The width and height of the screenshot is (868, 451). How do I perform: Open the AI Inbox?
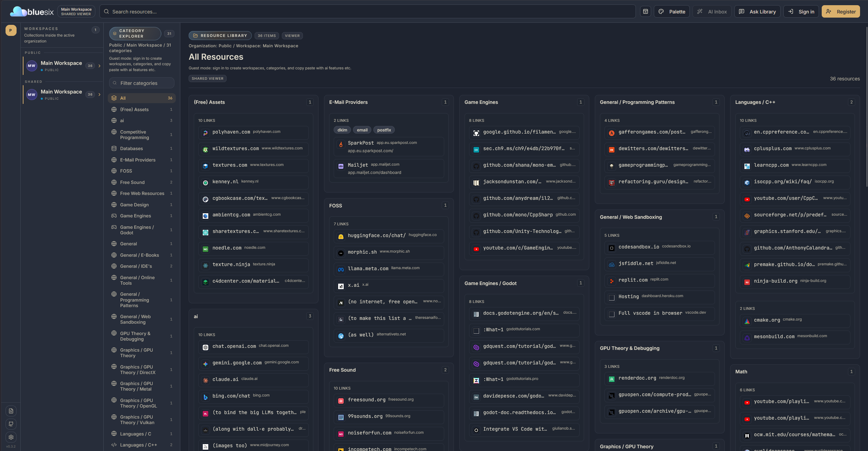(712, 12)
